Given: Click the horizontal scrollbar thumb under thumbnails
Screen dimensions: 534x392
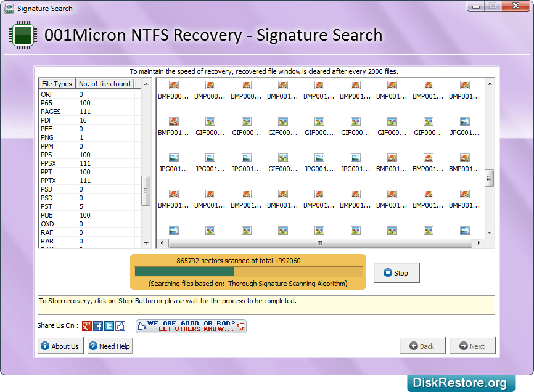Looking at the screenshot, I should (x=320, y=243).
